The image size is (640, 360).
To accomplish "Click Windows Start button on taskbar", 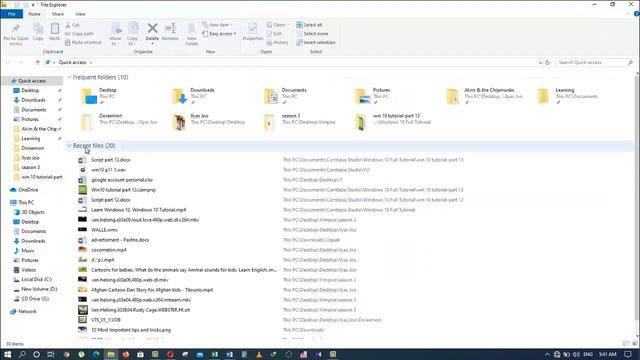I will click(x=7, y=354).
